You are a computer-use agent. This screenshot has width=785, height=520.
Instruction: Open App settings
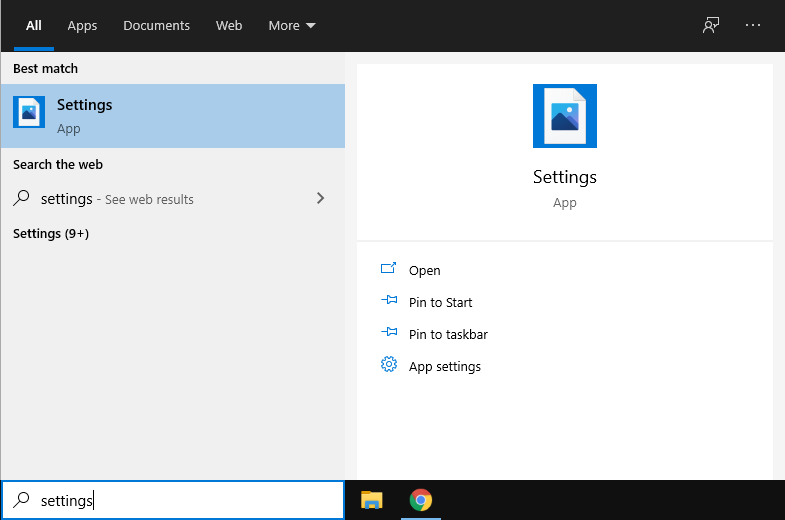coord(445,366)
